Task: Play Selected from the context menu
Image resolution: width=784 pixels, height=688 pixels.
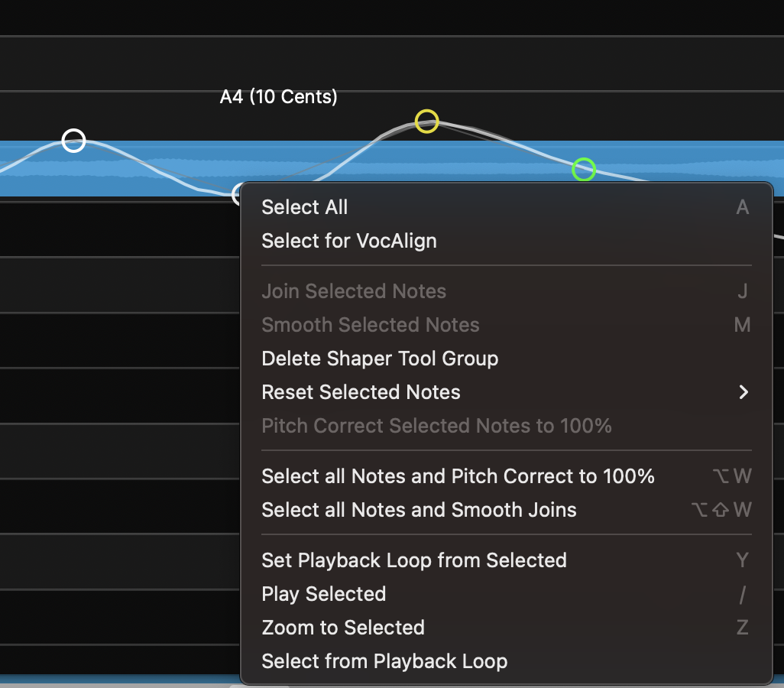Action: [x=324, y=594]
